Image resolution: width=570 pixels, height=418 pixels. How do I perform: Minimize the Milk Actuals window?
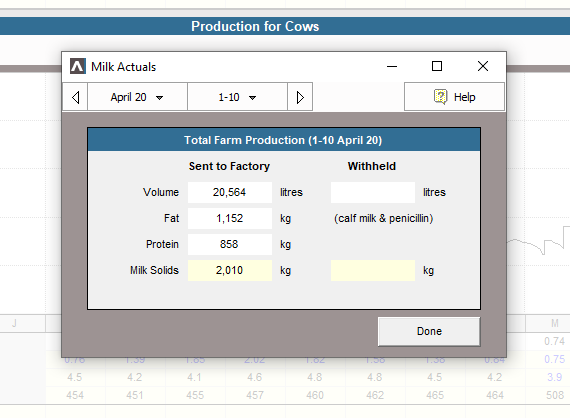[x=392, y=66]
